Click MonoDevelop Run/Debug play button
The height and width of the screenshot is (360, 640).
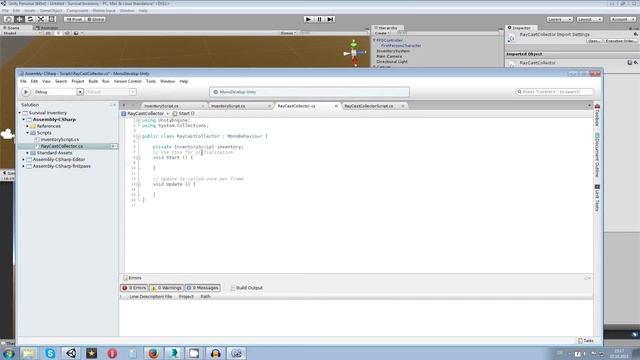(x=26, y=92)
